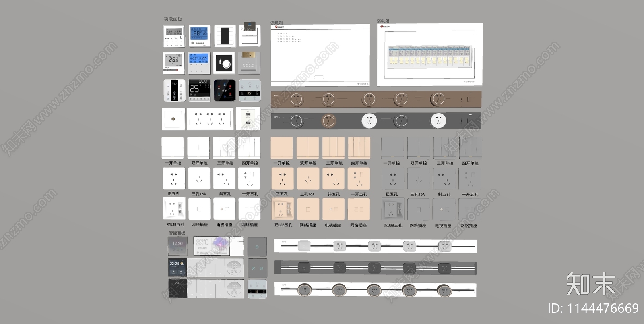Viewport: 644px width, 324px height.
Task: Select the white 三开单控 switch panel
Action: [x=224, y=148]
